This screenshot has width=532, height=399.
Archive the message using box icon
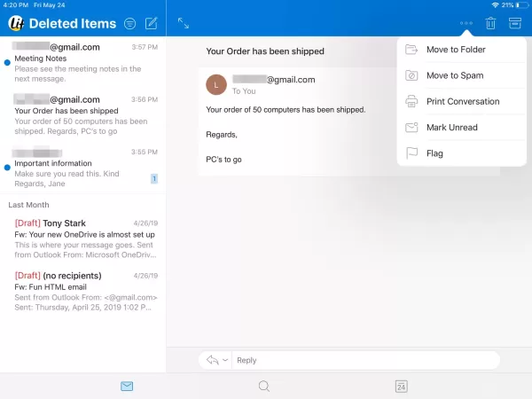pyautogui.click(x=513, y=24)
